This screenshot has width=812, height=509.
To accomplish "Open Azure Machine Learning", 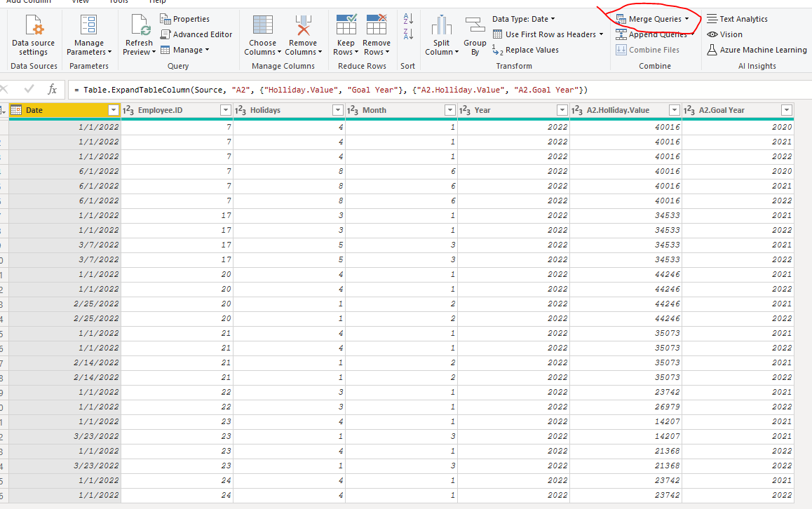I will [x=757, y=50].
